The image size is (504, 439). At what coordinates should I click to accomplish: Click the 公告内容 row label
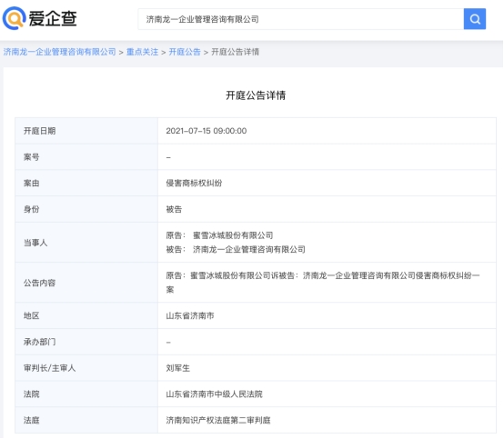click(39, 283)
